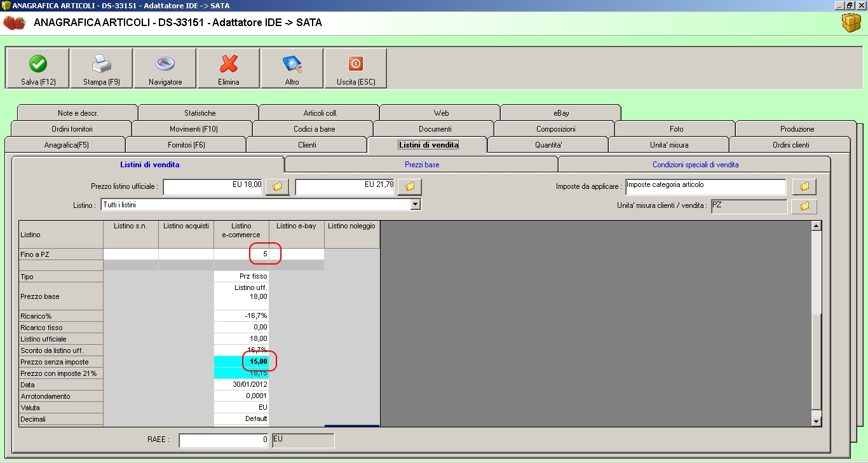Click folder icon beside EU 18,00 price

point(277,186)
